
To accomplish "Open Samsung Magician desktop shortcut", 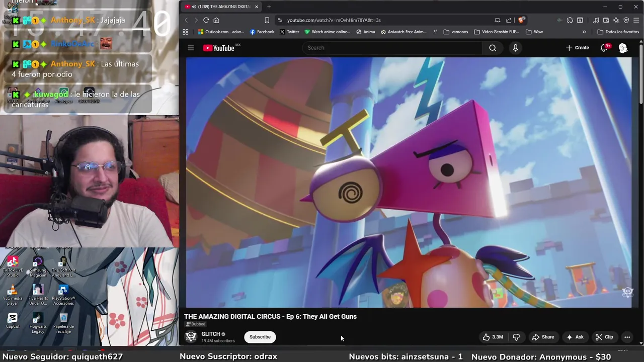I will (x=38, y=266).
